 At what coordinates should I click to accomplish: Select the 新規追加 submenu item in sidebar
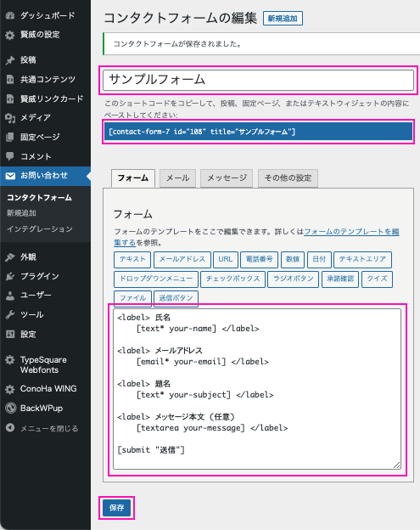point(21,213)
